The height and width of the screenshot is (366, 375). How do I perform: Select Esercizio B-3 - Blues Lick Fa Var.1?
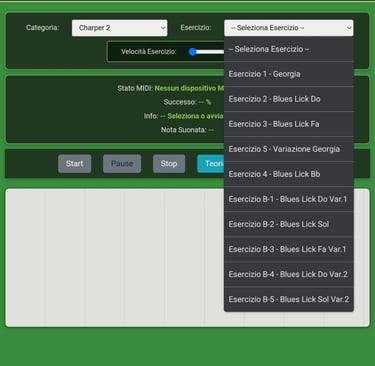coord(289,249)
